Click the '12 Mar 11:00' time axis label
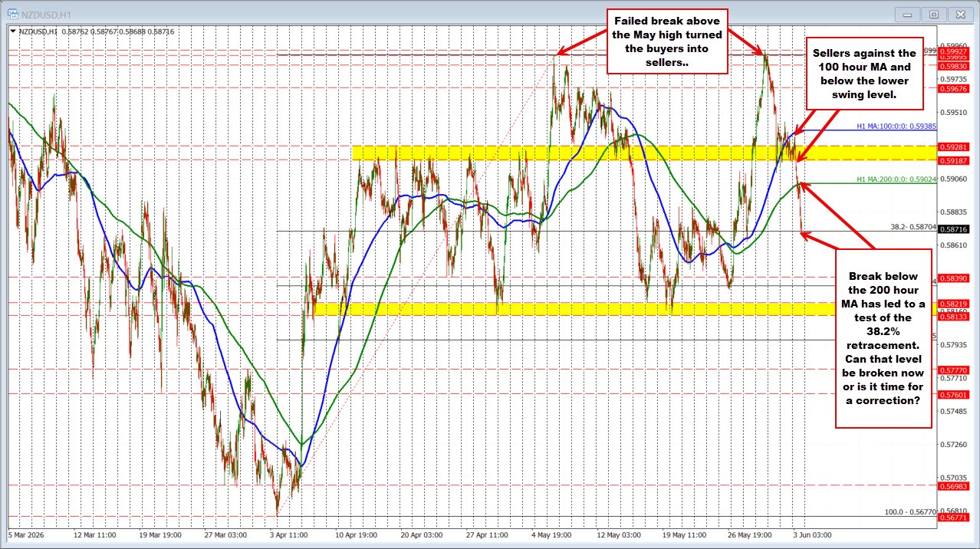The width and height of the screenshot is (980, 549). pos(96,534)
